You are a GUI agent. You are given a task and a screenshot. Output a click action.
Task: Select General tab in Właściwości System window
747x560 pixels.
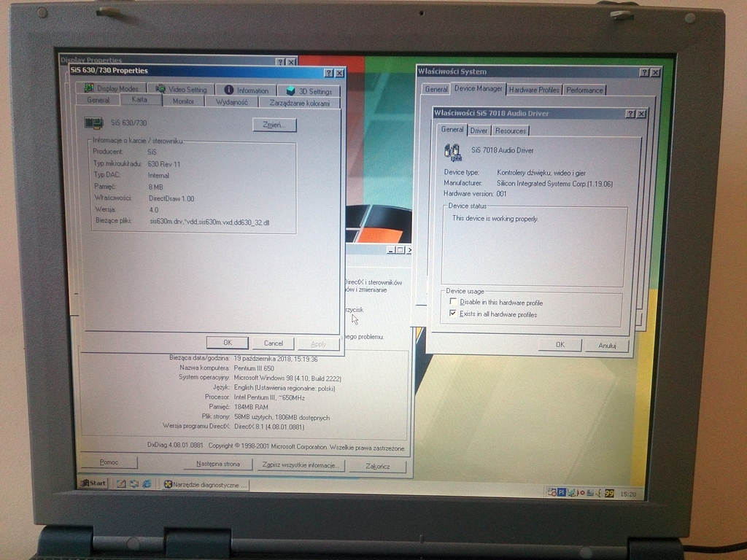[436, 89]
